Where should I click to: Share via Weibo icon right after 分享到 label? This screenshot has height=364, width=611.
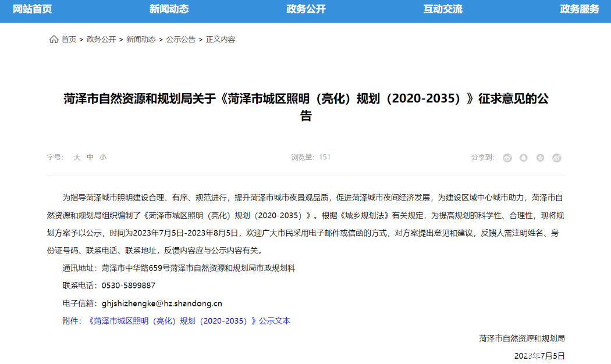pos(507,158)
